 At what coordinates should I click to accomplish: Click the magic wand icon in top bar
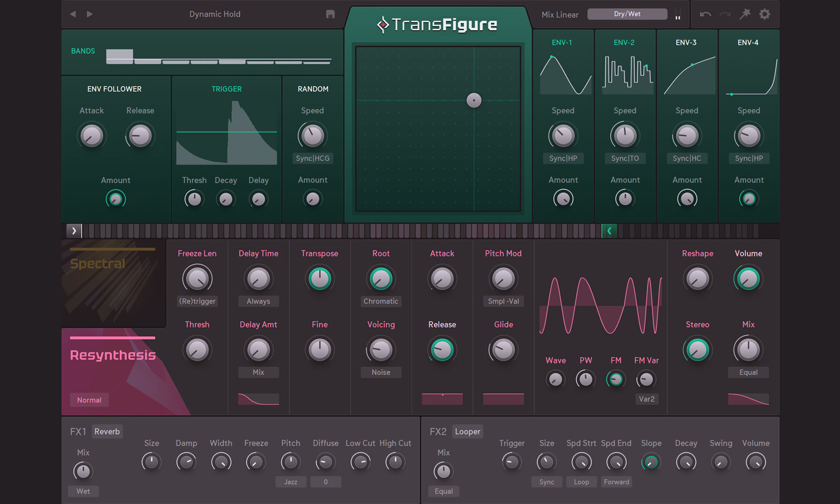click(x=745, y=14)
